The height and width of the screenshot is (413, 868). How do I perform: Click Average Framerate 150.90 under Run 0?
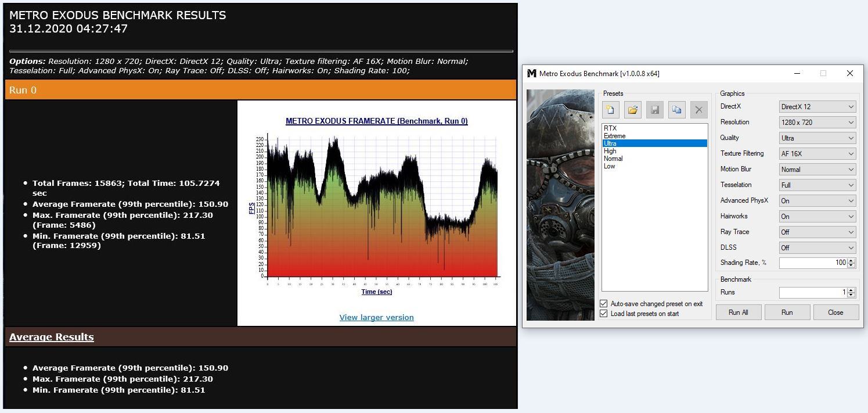(130, 204)
